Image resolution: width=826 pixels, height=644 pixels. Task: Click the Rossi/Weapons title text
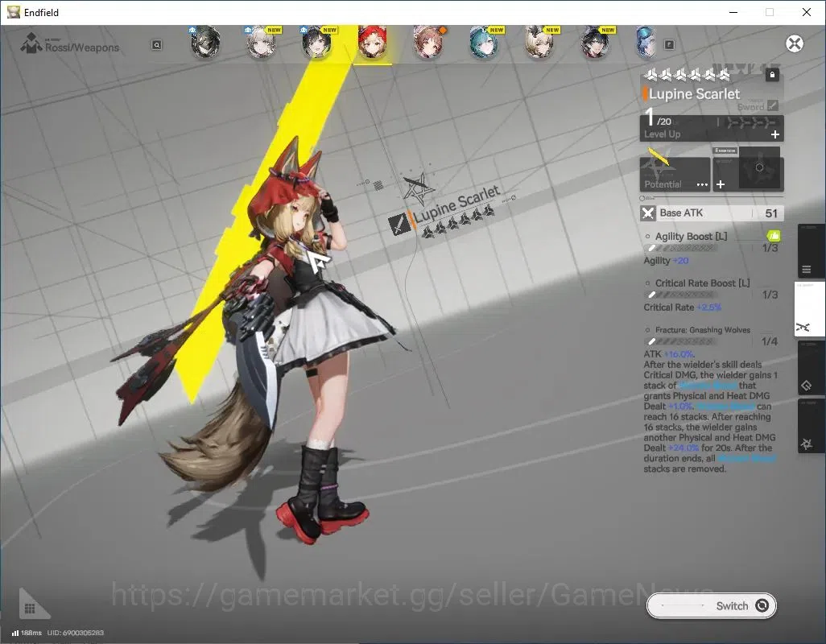point(82,47)
